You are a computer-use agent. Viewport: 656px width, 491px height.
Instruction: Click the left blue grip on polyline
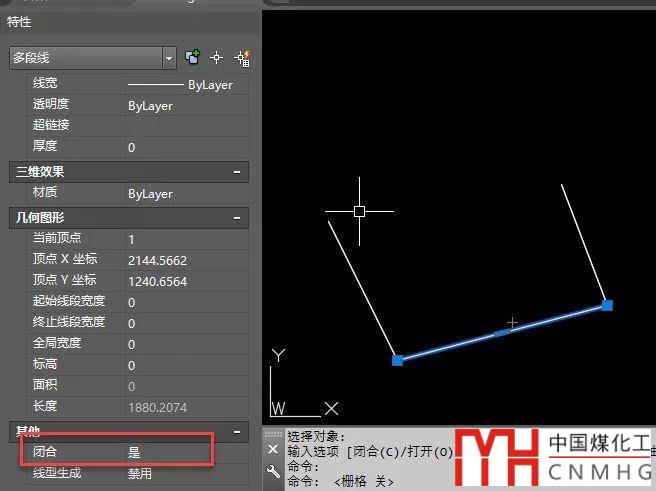click(397, 359)
